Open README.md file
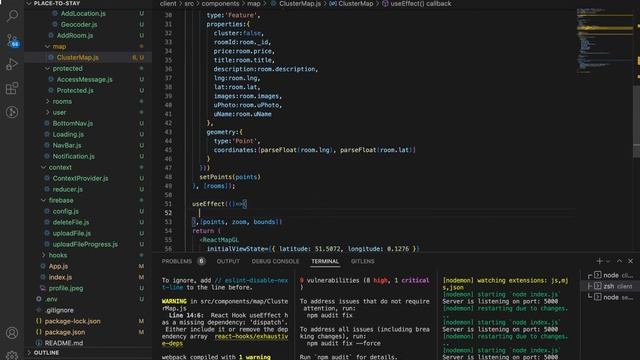This screenshot has height=360, width=640. tap(64, 343)
